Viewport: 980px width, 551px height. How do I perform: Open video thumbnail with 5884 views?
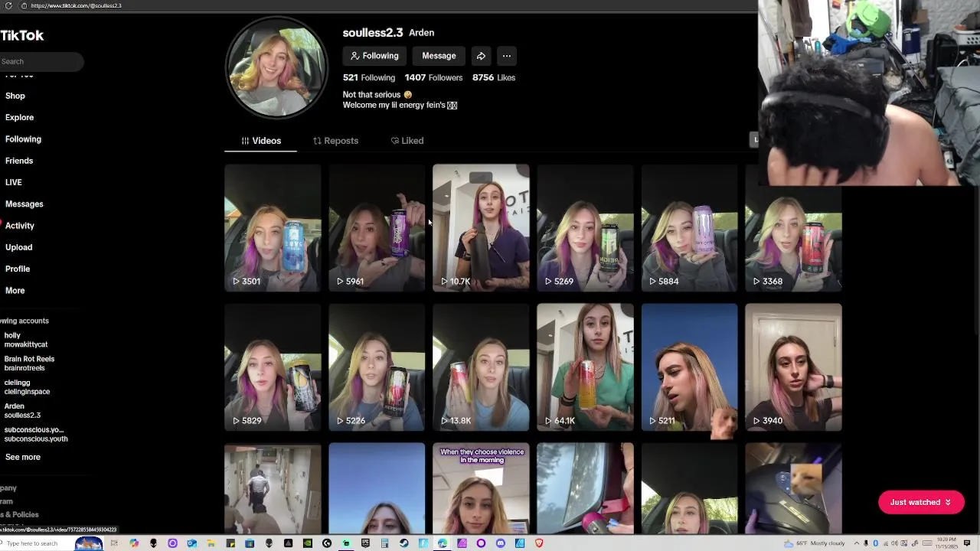tap(689, 228)
